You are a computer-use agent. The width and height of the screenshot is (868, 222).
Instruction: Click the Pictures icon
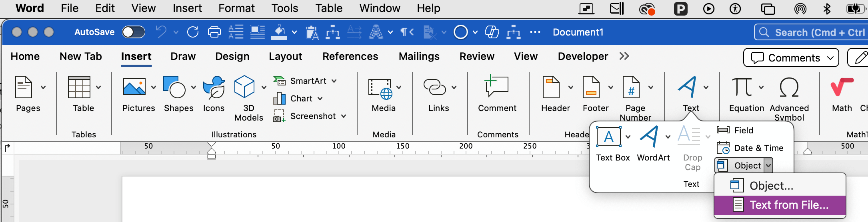pos(134,87)
